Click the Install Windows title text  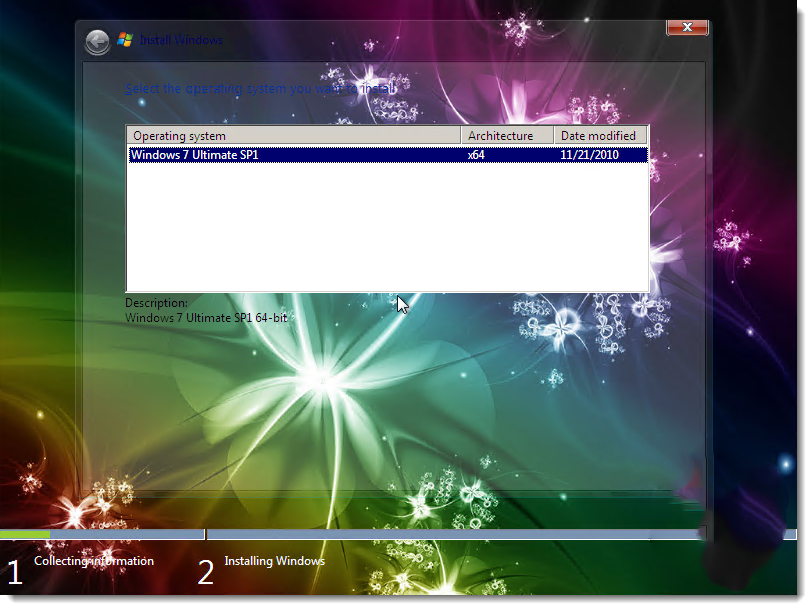[x=181, y=40]
